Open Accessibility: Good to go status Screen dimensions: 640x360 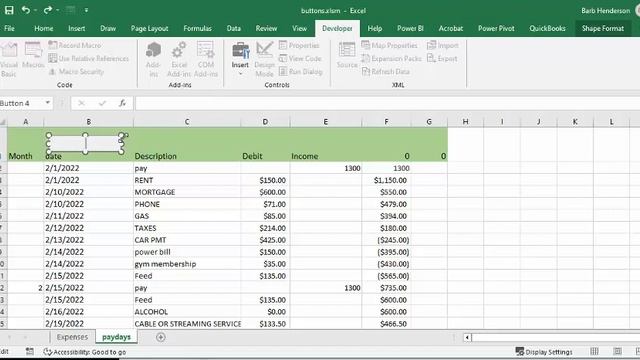(x=85, y=352)
